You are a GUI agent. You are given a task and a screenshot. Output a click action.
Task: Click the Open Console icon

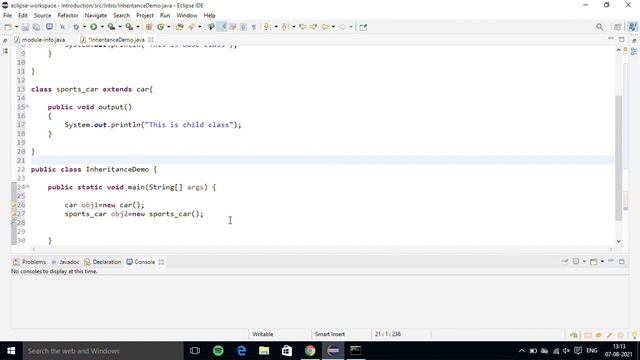pyautogui.click(x=593, y=261)
